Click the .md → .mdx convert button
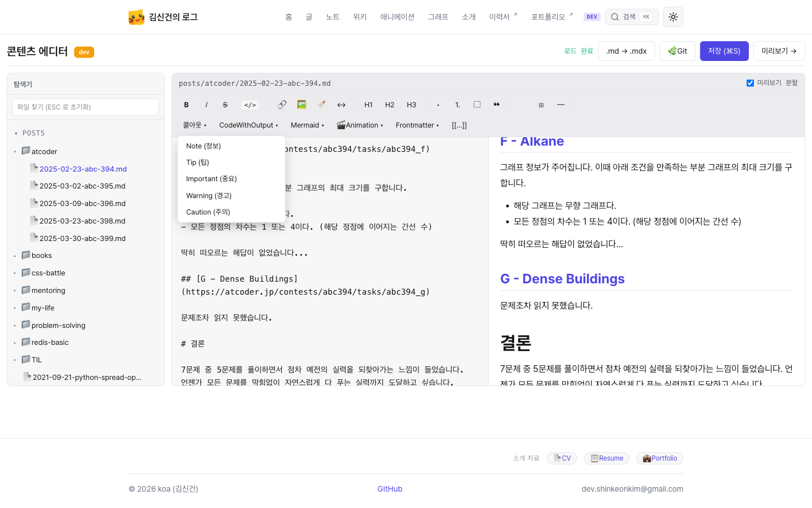This screenshot has height=508, width=812. click(x=626, y=51)
